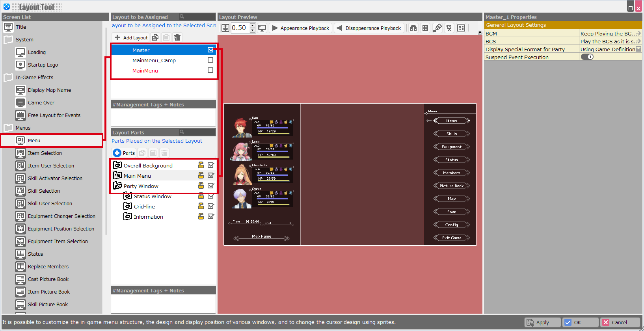644x331 pixels.
Task: Select Game Over screen in list
Action: 41,102
